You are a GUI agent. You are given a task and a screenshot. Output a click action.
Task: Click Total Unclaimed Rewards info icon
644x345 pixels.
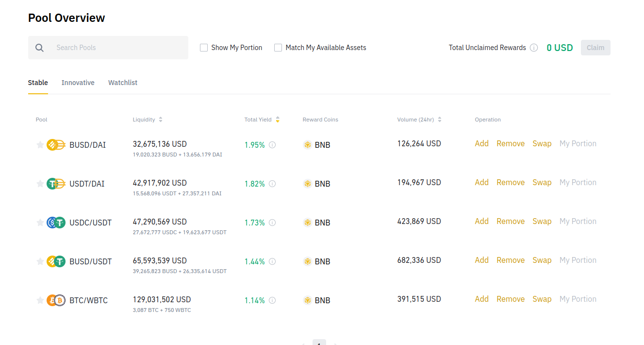534,48
